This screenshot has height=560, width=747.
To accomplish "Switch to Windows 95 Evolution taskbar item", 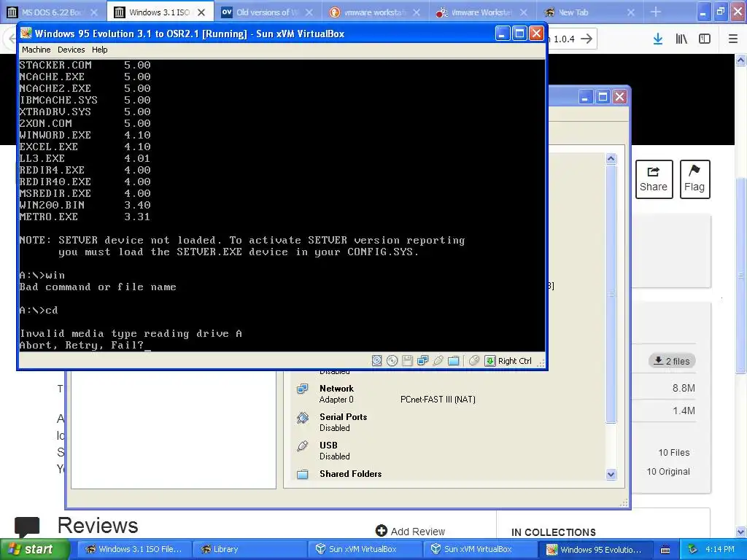I will click(595, 549).
